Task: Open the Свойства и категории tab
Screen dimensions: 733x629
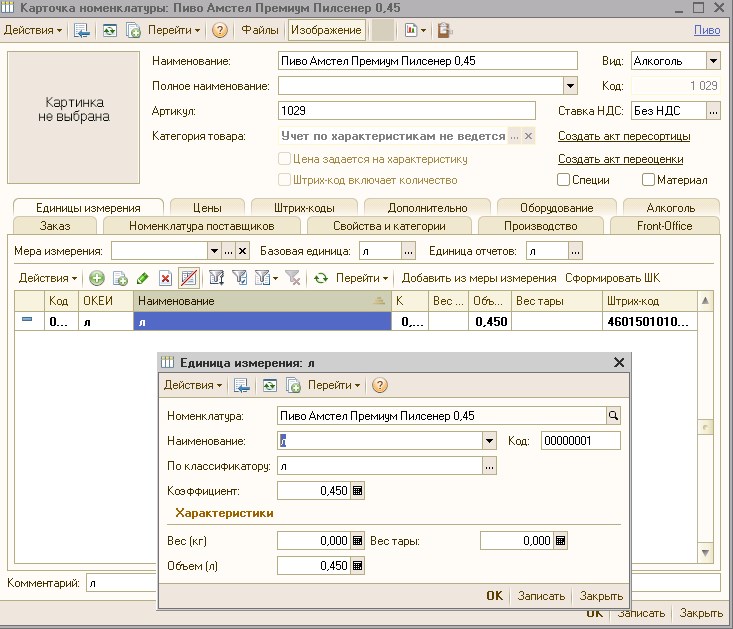Action: 389,226
